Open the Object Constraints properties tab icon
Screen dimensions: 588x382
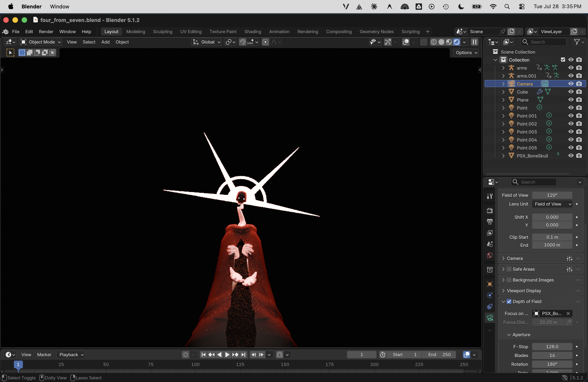point(490,306)
